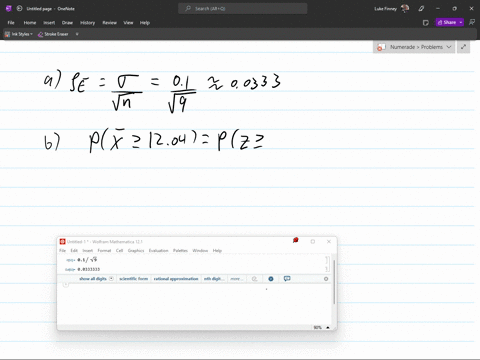
Task: Open the Ink Styles dropdown
Action: (19, 34)
